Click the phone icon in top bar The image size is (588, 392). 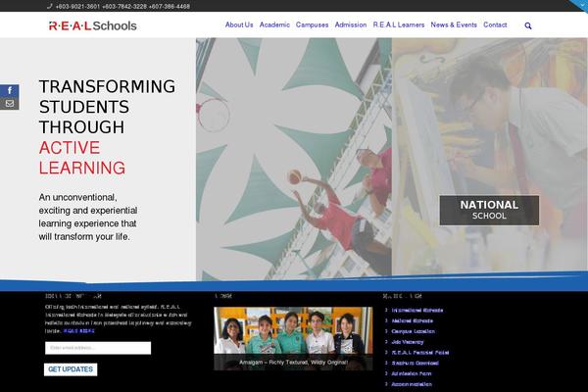(x=50, y=6)
